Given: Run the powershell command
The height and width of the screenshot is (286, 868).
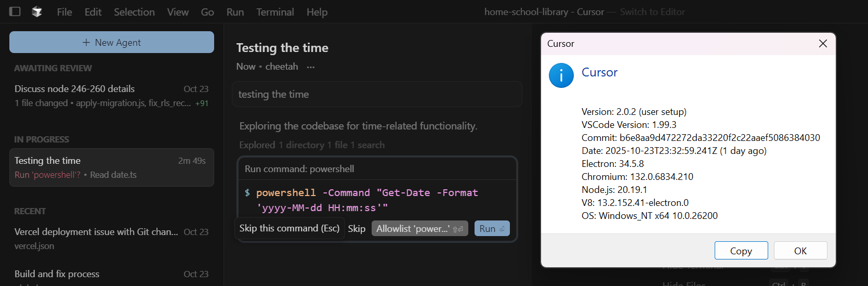Looking at the screenshot, I should (x=492, y=229).
